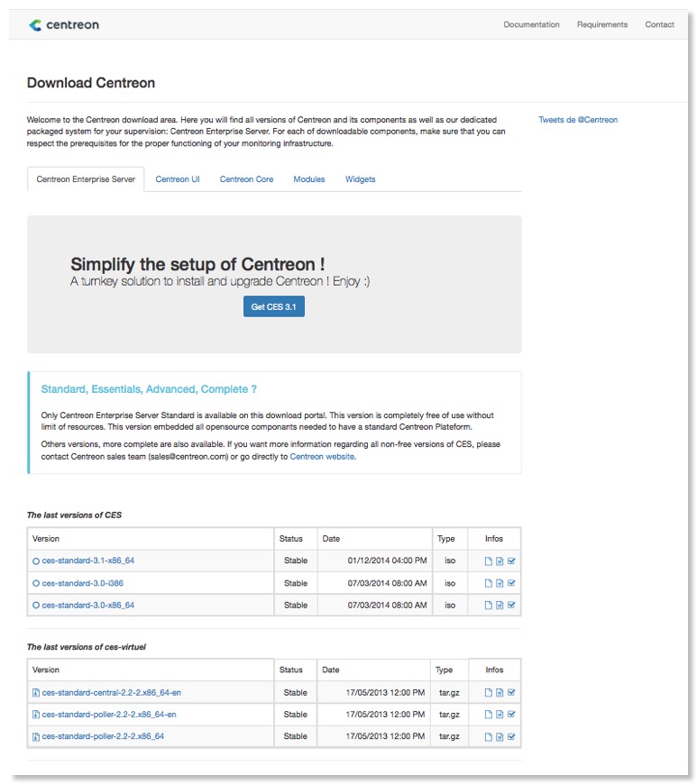
Task: Download ces-standard-poller-2.2-2.x86_64 link
Action: point(103,736)
